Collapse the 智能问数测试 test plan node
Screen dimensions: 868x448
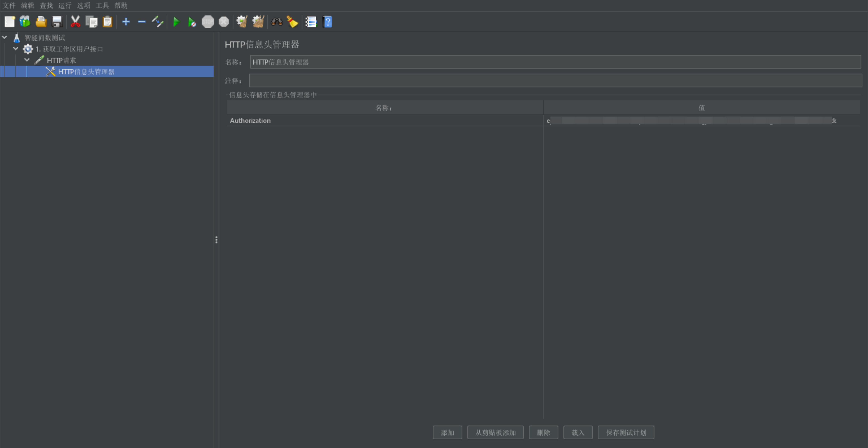(5, 37)
